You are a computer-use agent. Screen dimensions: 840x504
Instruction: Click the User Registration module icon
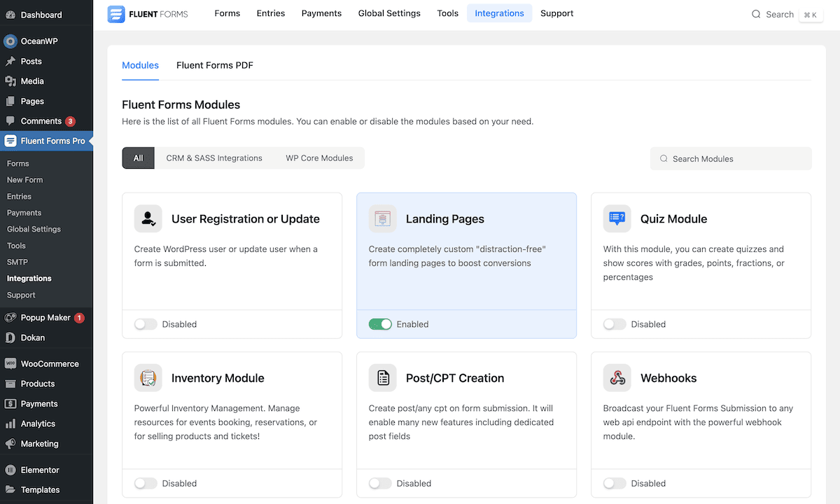coord(148,218)
